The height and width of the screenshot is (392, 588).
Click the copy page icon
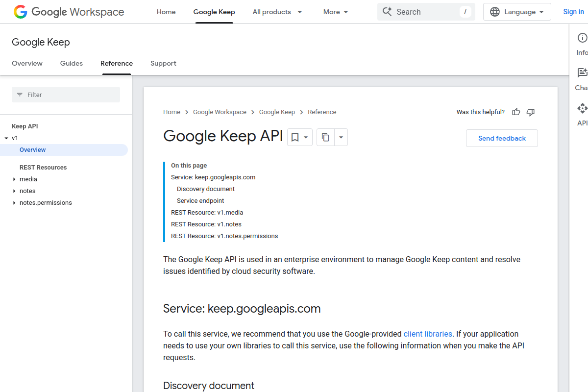pyautogui.click(x=325, y=138)
